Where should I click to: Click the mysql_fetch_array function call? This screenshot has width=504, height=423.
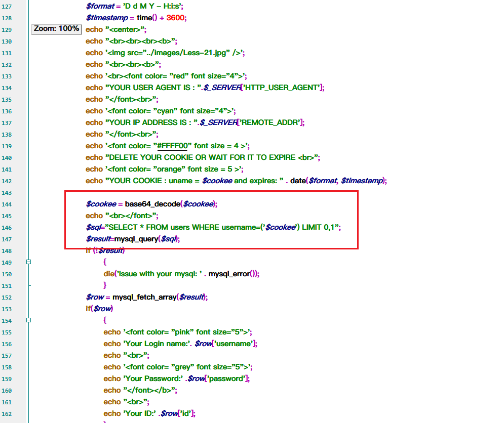pos(144,297)
